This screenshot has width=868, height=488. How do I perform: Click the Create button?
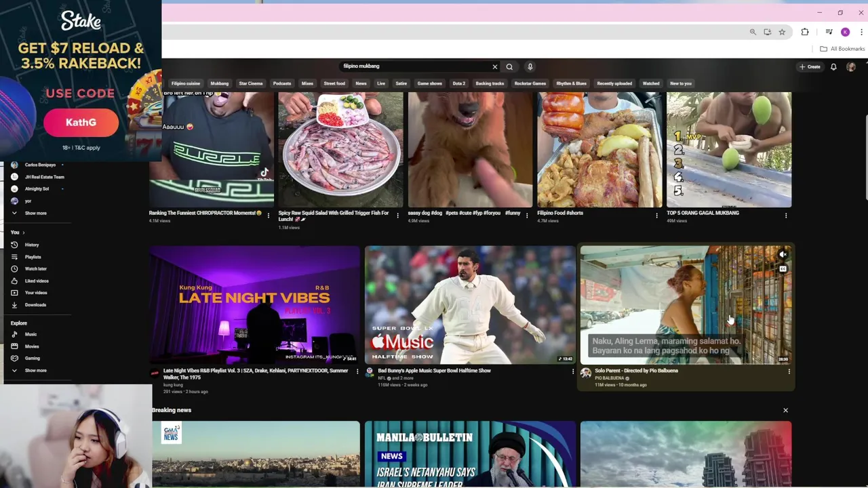810,66
